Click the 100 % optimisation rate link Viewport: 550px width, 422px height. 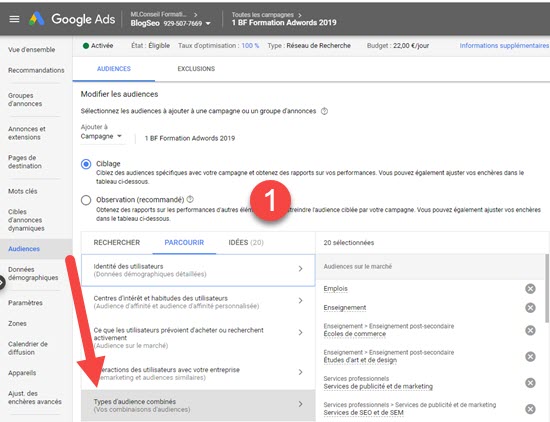[250, 46]
